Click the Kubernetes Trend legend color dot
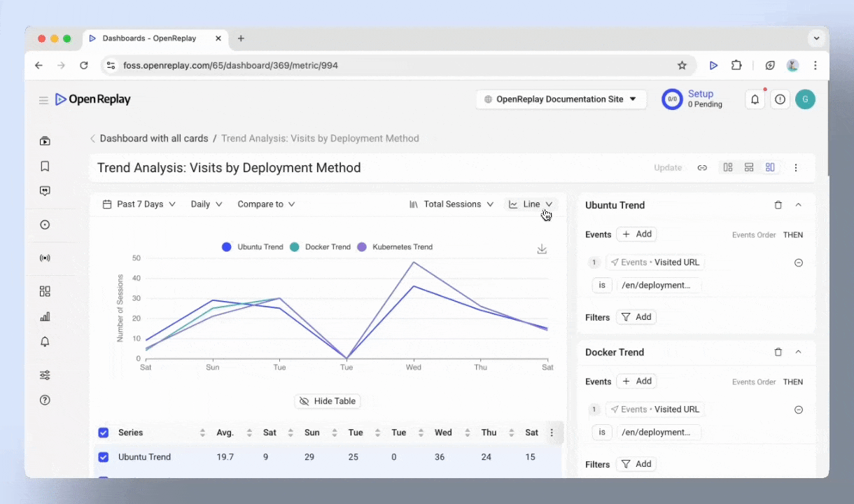 [362, 247]
